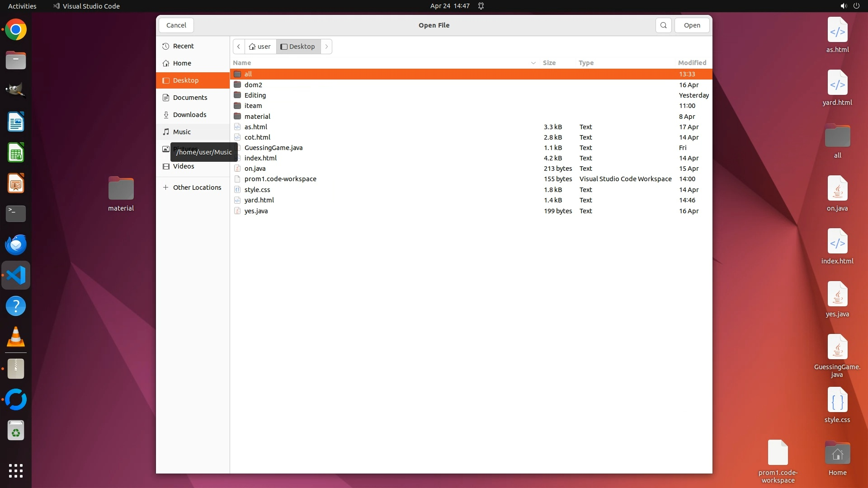868x488 pixels.
Task: Select the prom1.code-workspace file
Action: pyautogui.click(x=280, y=179)
